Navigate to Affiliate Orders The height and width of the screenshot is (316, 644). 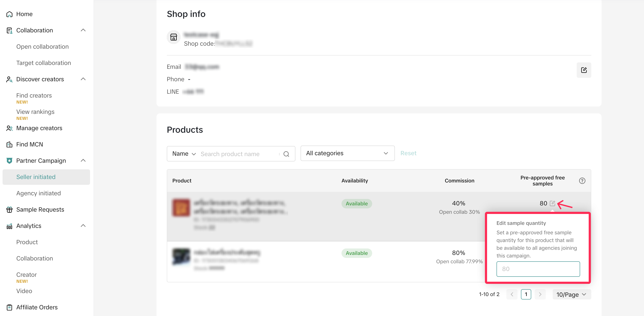[37, 307]
